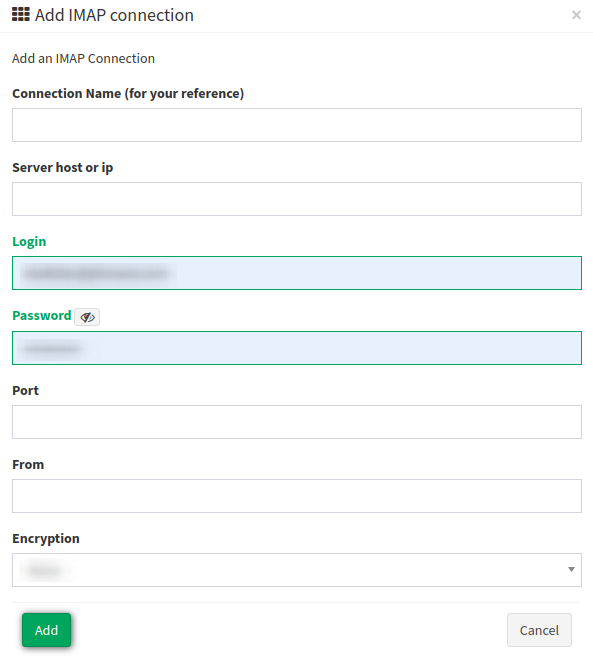
Task: Click the Cancel button
Action: click(539, 630)
